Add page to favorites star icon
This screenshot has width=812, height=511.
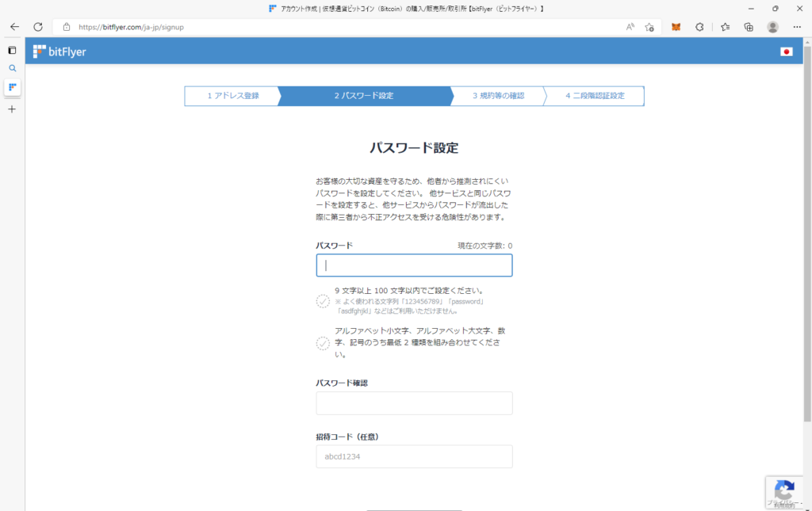coord(649,26)
